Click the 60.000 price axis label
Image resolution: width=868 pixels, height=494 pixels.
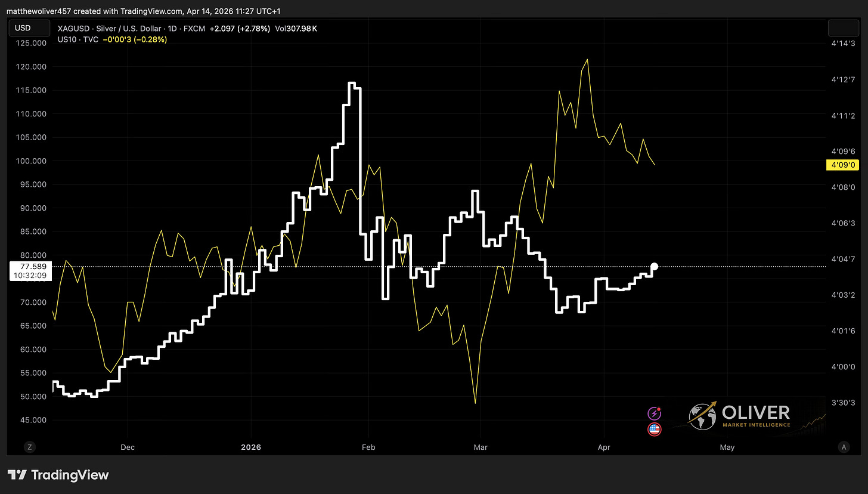(x=32, y=350)
